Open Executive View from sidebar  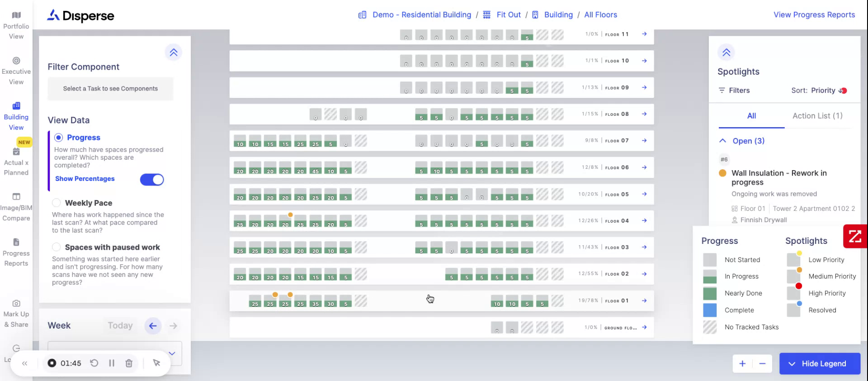[x=16, y=71]
